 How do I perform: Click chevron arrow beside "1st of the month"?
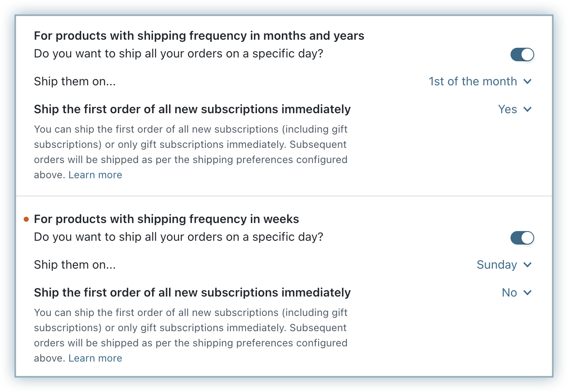point(527,82)
